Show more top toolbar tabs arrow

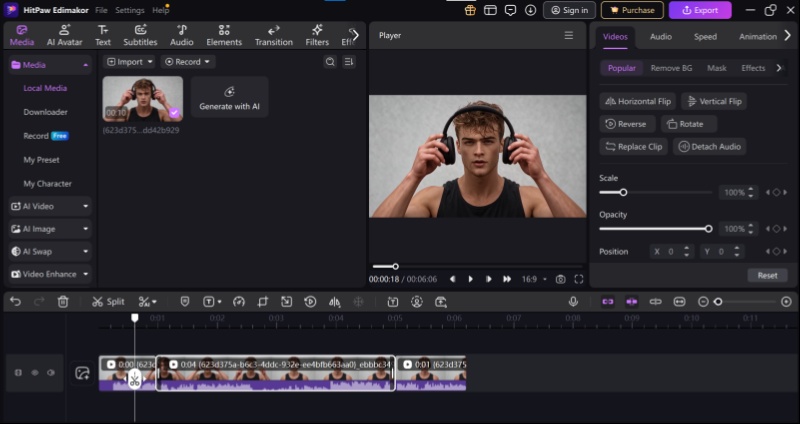[x=356, y=35]
